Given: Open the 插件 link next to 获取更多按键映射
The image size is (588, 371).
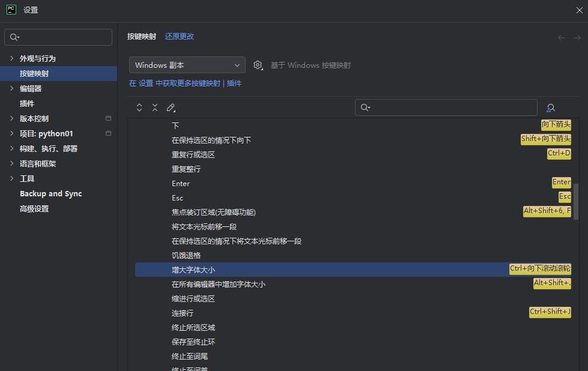Looking at the screenshot, I should coord(234,83).
